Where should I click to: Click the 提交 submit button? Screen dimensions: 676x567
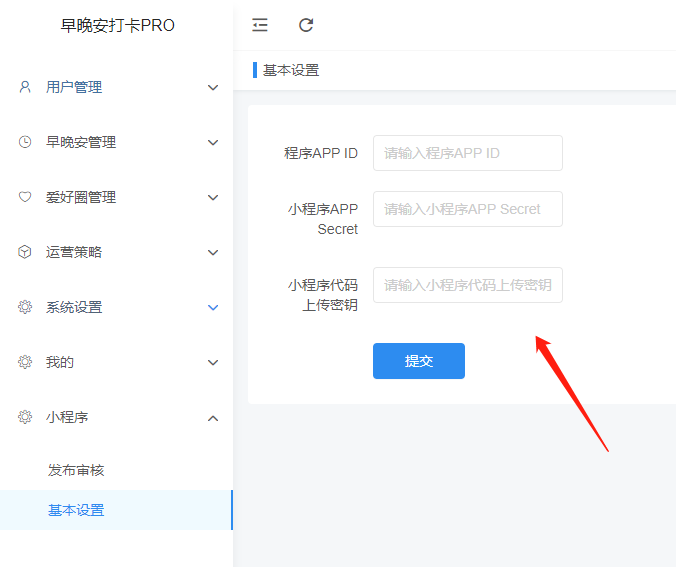coord(419,361)
